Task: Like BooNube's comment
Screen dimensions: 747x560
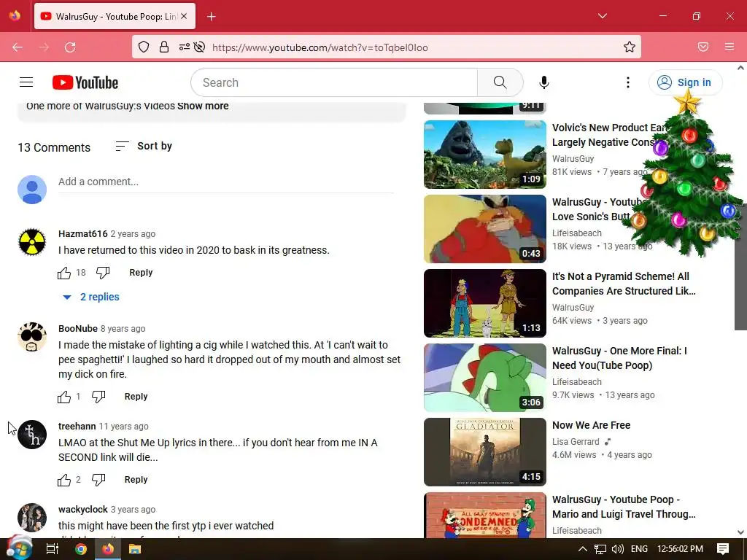Action: 64,397
